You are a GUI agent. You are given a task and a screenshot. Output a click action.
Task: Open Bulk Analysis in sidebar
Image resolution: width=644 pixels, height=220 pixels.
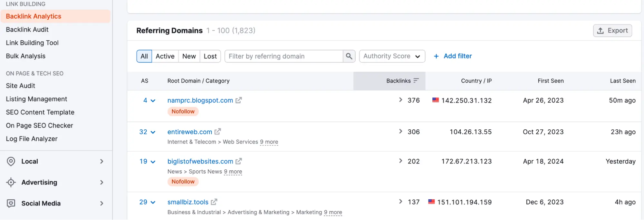pyautogui.click(x=25, y=56)
